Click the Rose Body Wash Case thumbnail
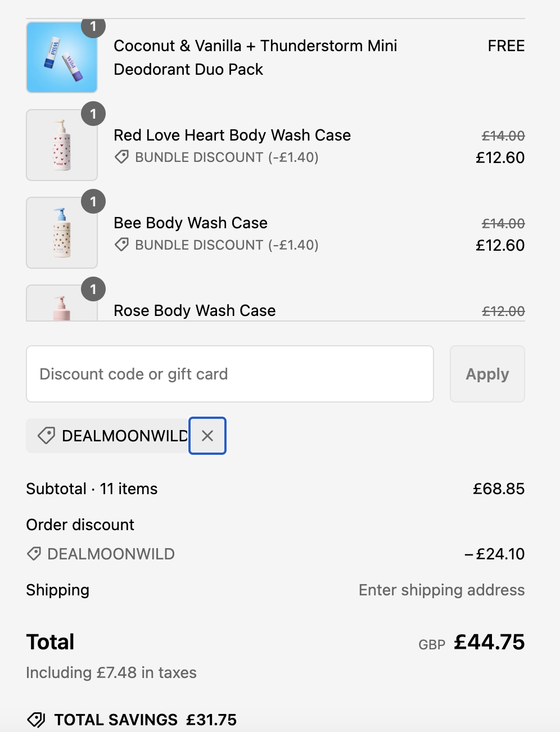 (62, 306)
